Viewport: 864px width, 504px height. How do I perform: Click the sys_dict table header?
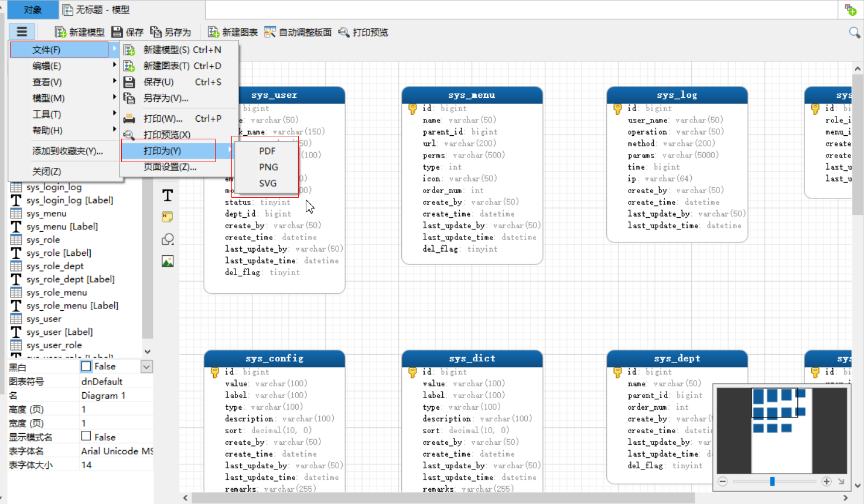click(472, 358)
